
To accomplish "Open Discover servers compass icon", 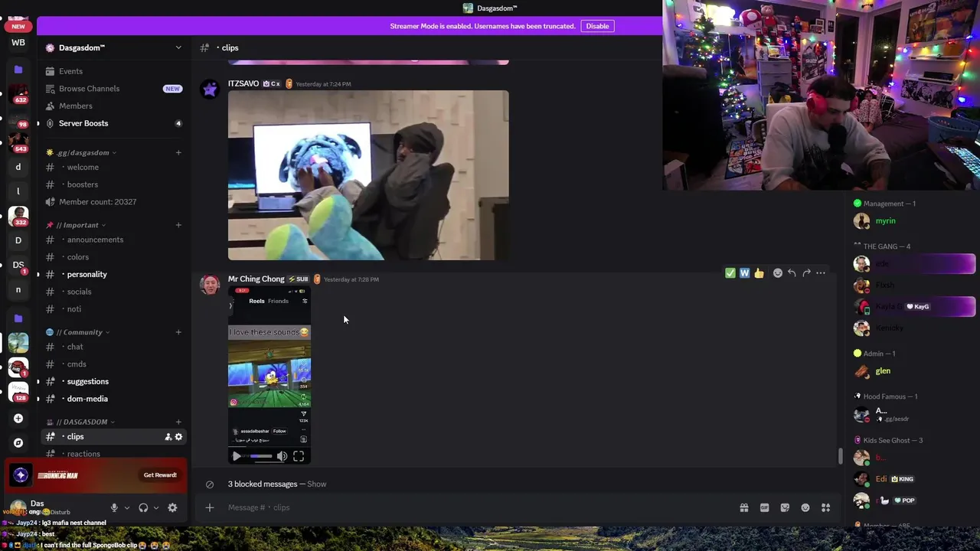I will click(18, 443).
